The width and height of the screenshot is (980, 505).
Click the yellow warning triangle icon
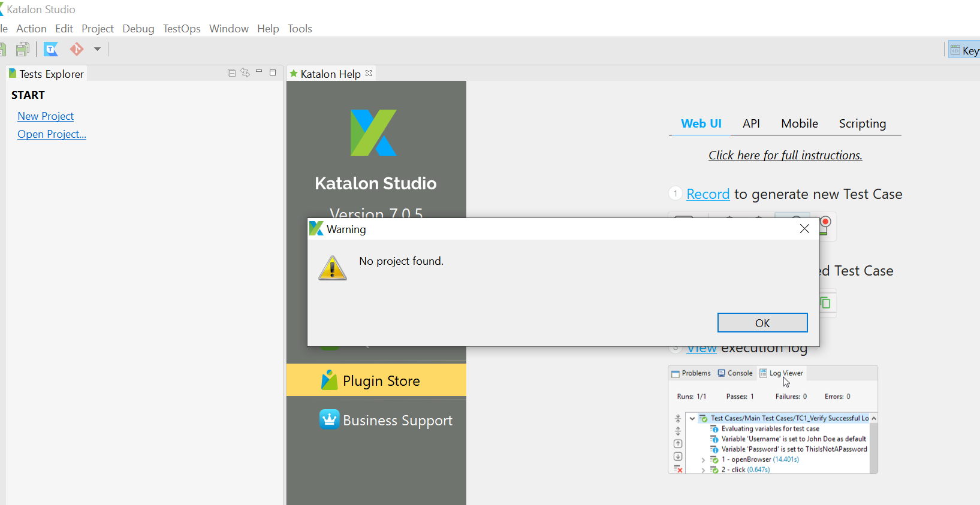point(333,268)
